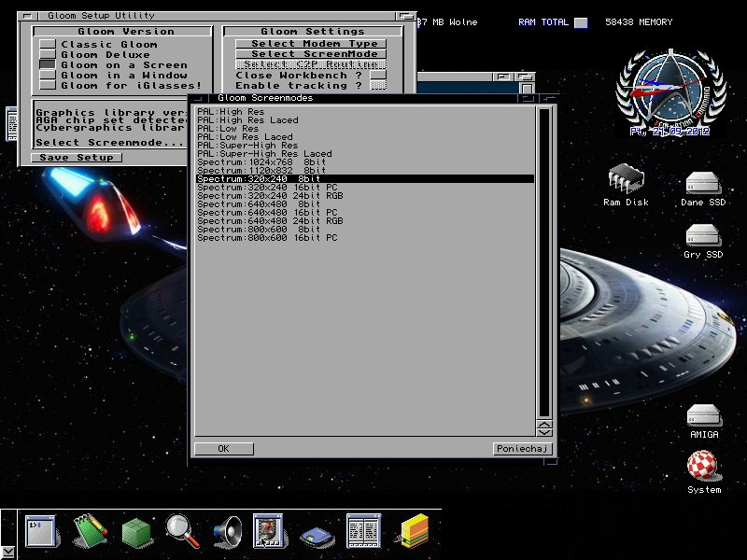Viewport: 747px width, 560px height.
Task: Select Spectrum:320x240 8bit screenmode
Action: (x=365, y=179)
